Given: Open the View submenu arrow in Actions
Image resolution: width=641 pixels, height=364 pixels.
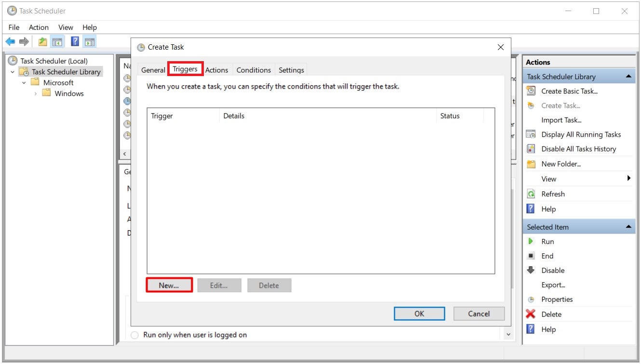Looking at the screenshot, I should [629, 179].
